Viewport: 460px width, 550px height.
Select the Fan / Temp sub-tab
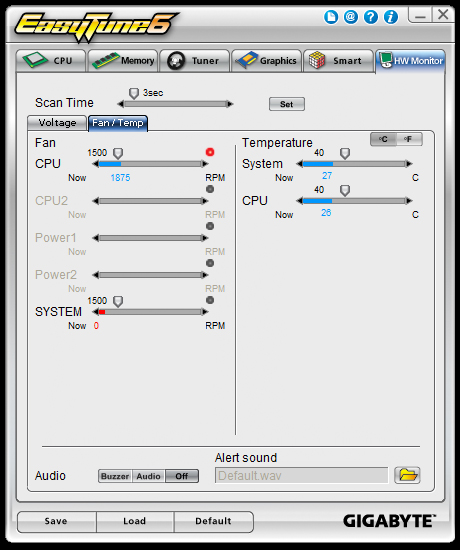click(118, 123)
